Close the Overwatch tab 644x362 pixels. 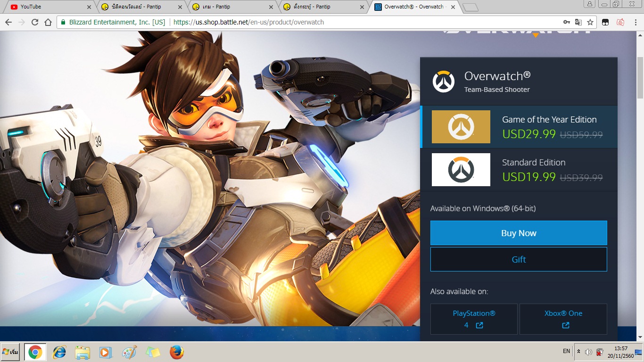(x=453, y=7)
